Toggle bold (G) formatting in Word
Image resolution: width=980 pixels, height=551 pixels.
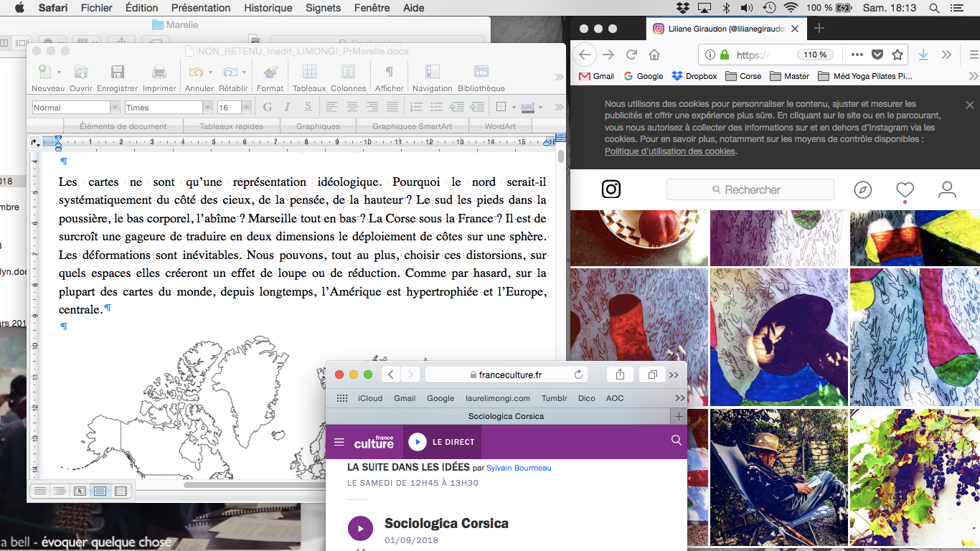tap(268, 107)
